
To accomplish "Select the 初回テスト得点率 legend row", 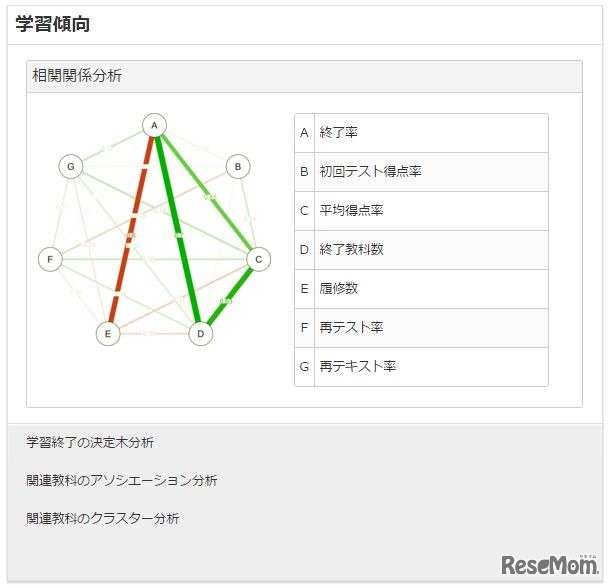I will coord(420,171).
